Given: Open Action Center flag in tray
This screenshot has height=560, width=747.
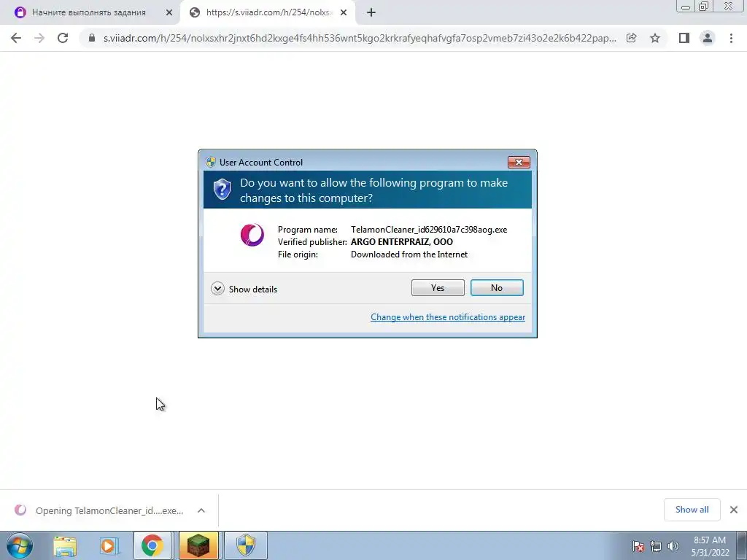Looking at the screenshot, I should 638,546.
